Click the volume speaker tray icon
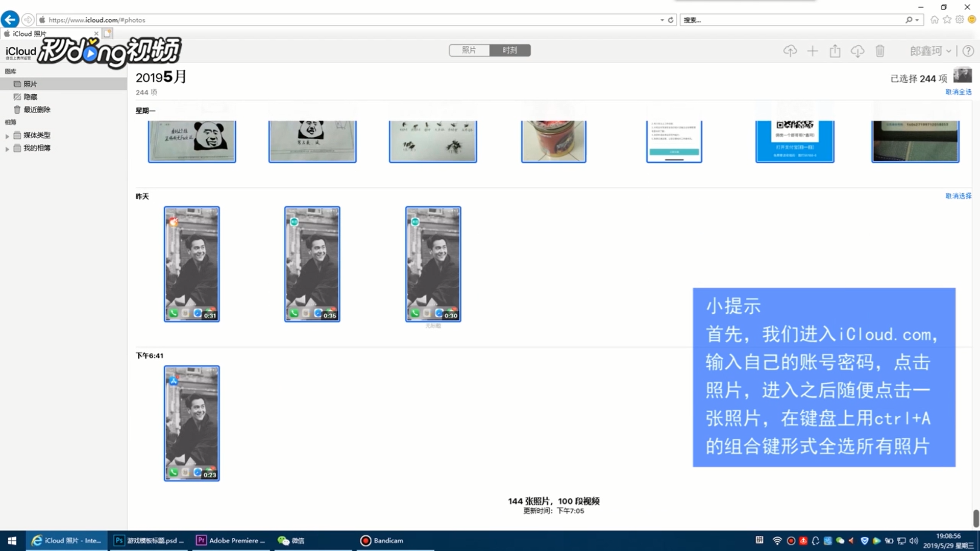Screen dimensions: 980x551 pyautogui.click(x=914, y=541)
